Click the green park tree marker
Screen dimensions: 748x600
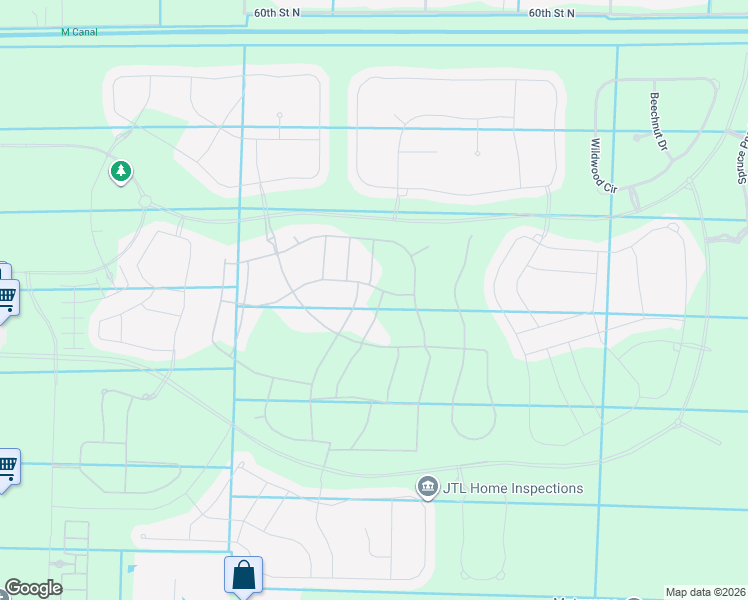click(121, 172)
